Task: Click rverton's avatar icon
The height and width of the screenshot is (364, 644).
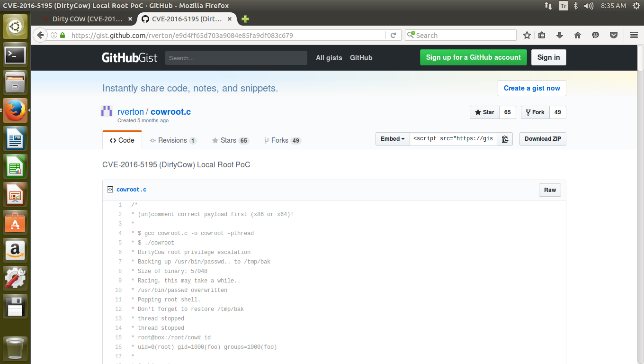Action: click(107, 112)
